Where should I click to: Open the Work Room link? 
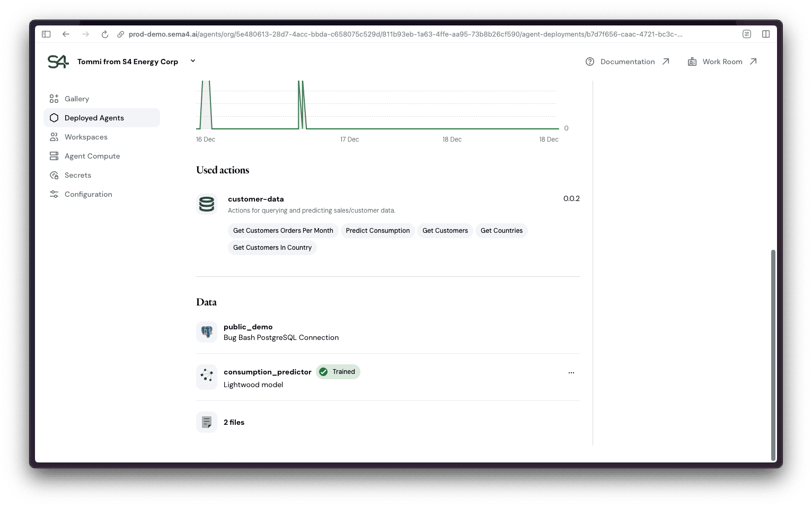coord(722,62)
